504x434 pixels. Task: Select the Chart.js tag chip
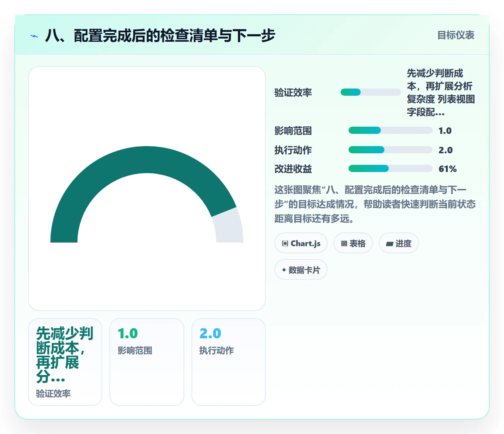click(x=301, y=243)
